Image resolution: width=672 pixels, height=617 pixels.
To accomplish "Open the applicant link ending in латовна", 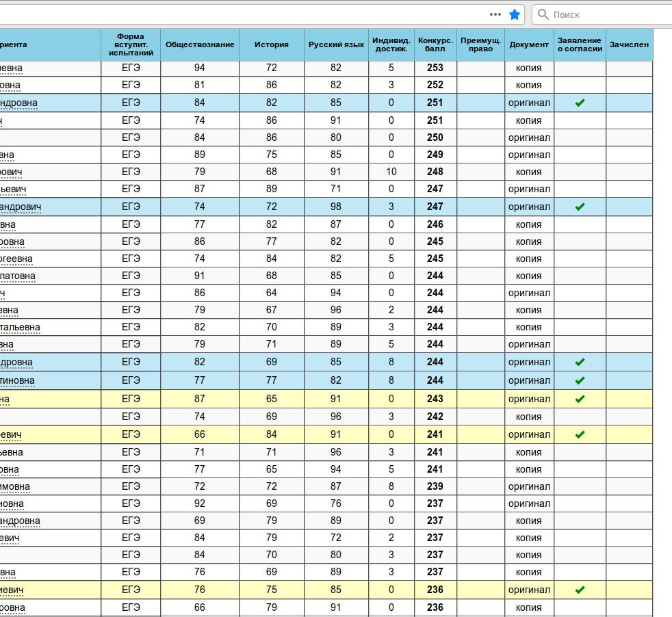I will coord(18,276).
